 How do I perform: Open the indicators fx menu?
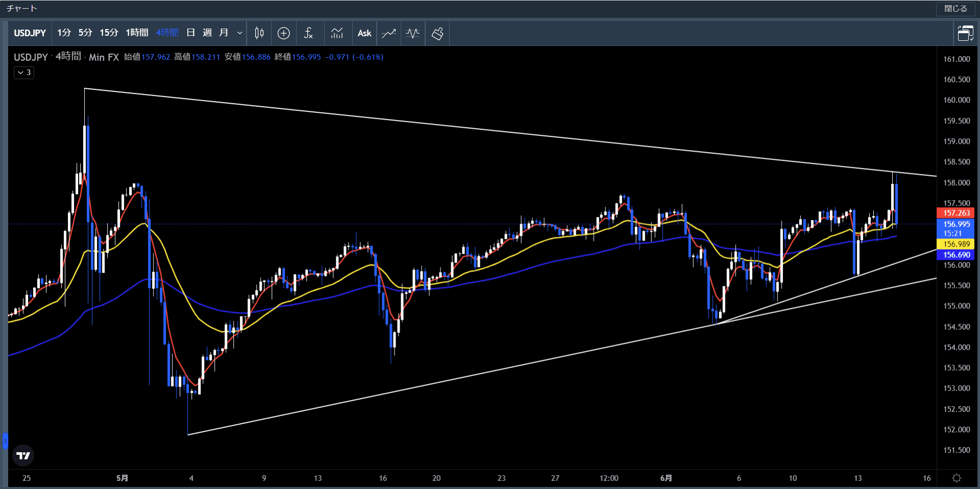pos(308,33)
